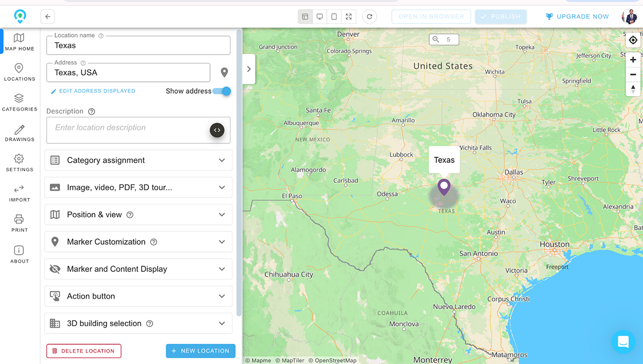Open the chat support bubble

623,342
